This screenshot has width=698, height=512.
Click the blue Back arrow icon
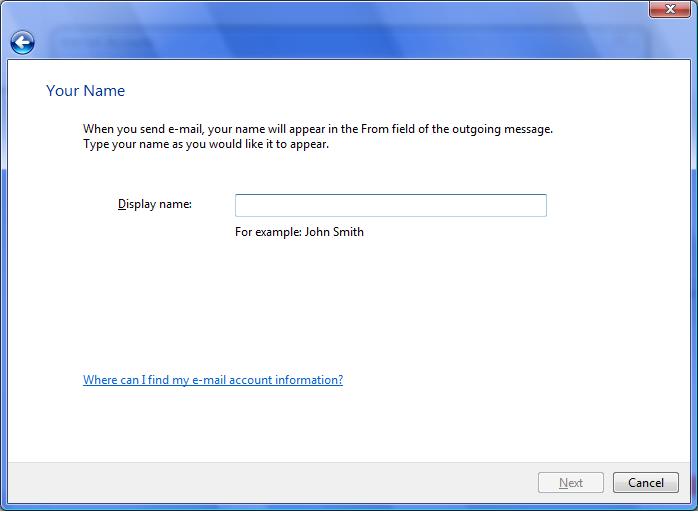22,42
